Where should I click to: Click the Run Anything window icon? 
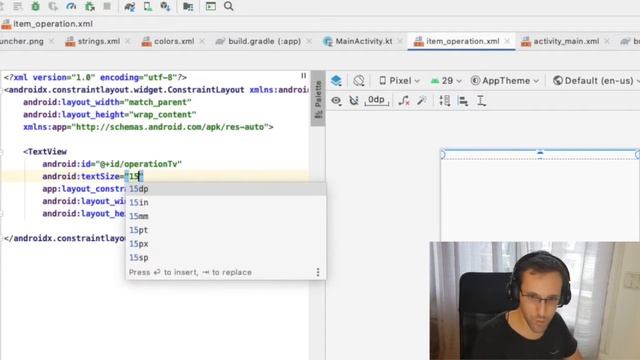[211, 6]
